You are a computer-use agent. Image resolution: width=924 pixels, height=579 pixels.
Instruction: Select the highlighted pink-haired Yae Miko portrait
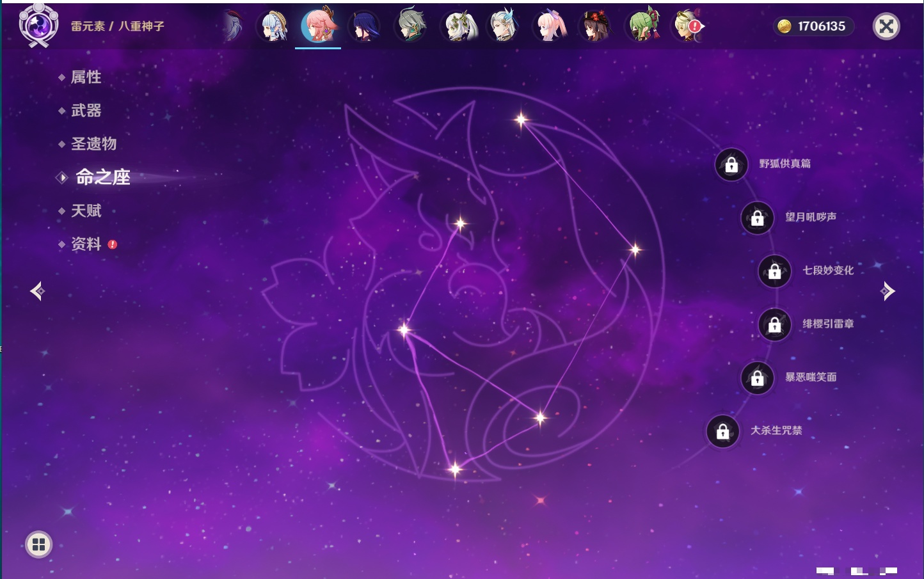pyautogui.click(x=318, y=26)
